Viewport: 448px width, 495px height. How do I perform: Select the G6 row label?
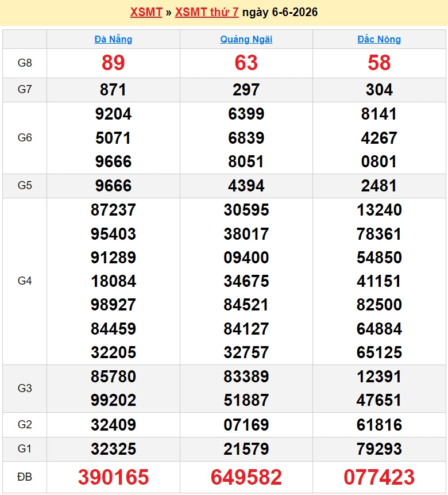click(25, 137)
